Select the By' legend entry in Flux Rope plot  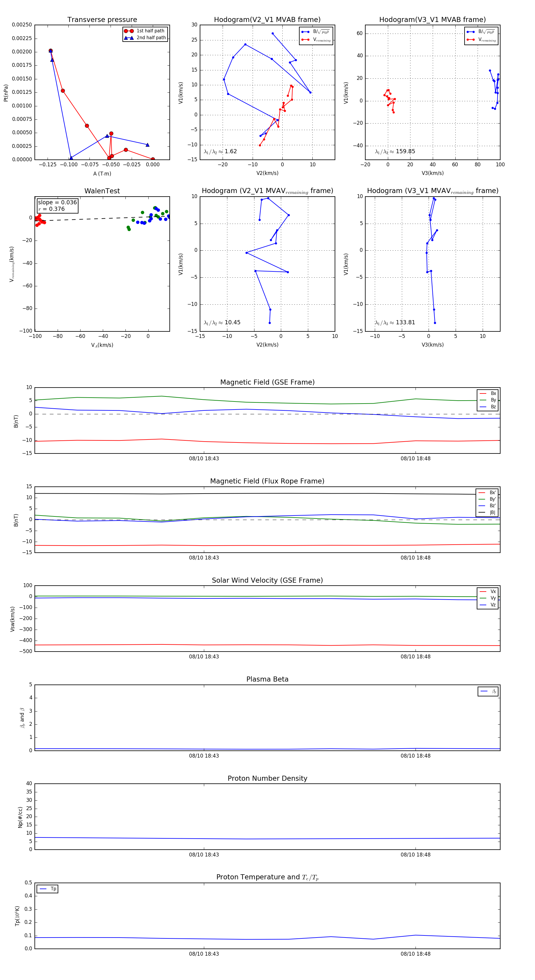487,499
